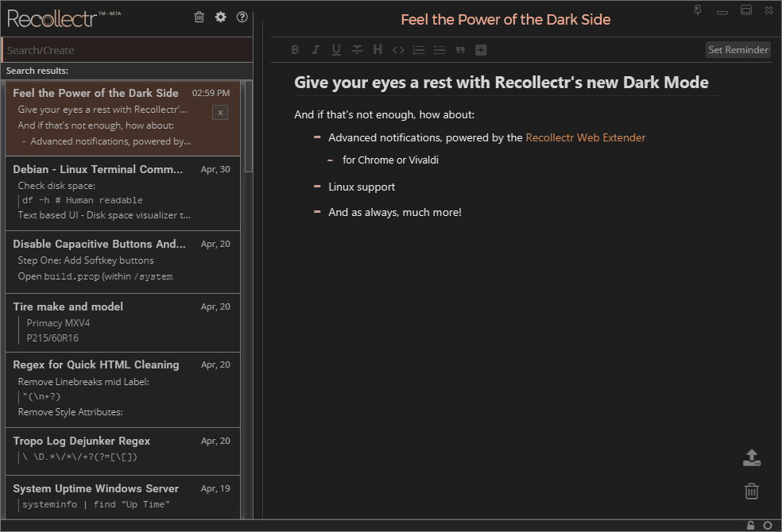Close the selected note with x button
782x532 pixels.
(x=220, y=113)
